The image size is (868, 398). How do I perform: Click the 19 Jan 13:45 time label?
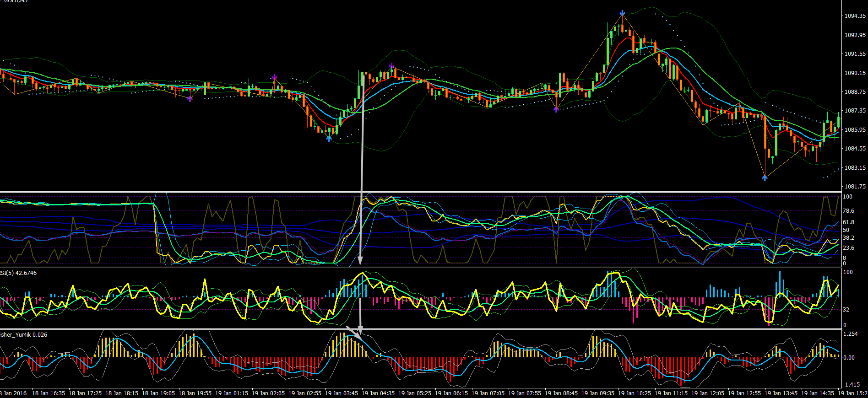(781, 393)
